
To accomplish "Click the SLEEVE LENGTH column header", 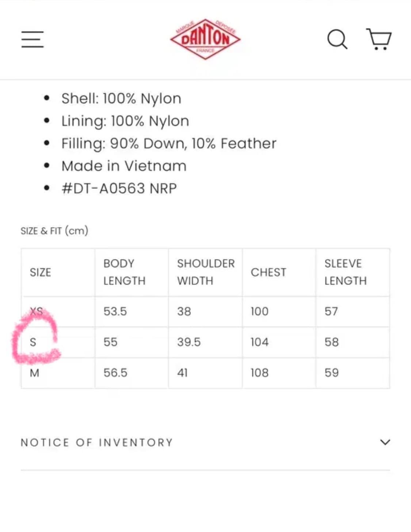I will [x=345, y=272].
